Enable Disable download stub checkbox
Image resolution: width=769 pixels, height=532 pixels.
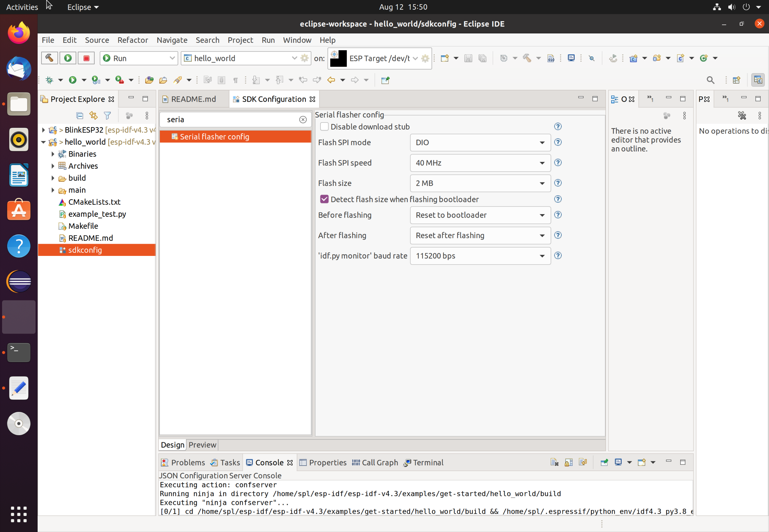pyautogui.click(x=324, y=127)
